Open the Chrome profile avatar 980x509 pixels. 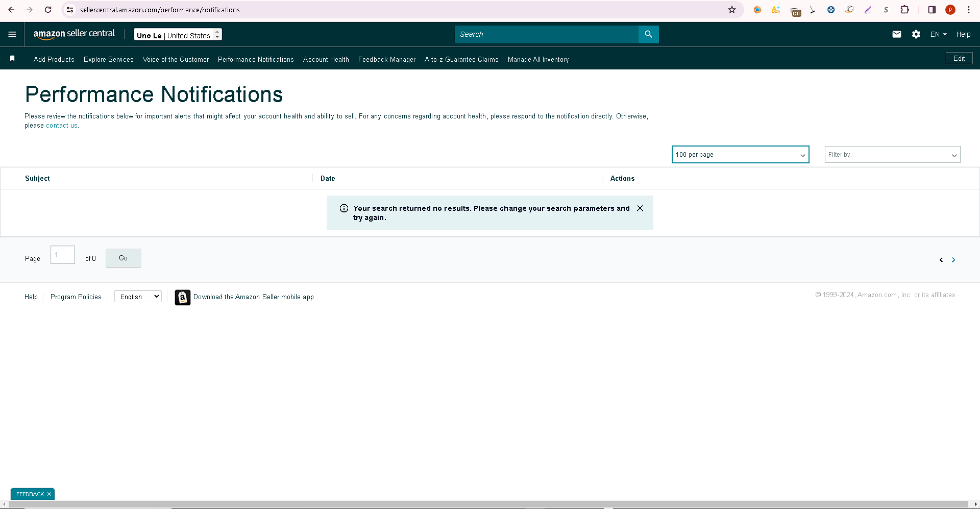pyautogui.click(x=950, y=10)
